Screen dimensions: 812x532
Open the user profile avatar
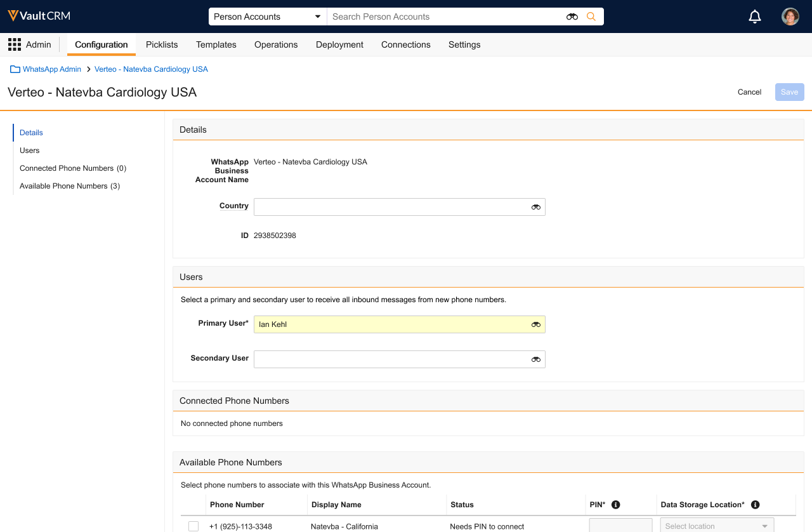[790, 17]
